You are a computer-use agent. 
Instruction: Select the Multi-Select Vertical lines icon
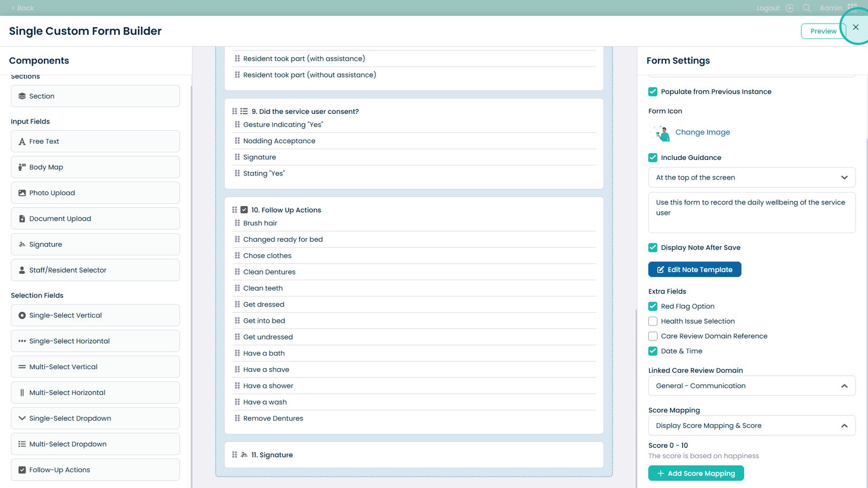[22, 367]
